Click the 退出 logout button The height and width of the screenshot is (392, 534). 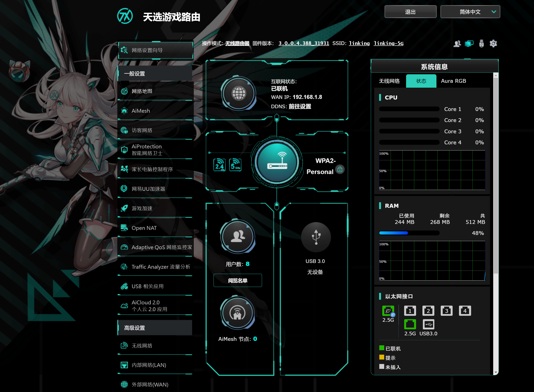(411, 12)
